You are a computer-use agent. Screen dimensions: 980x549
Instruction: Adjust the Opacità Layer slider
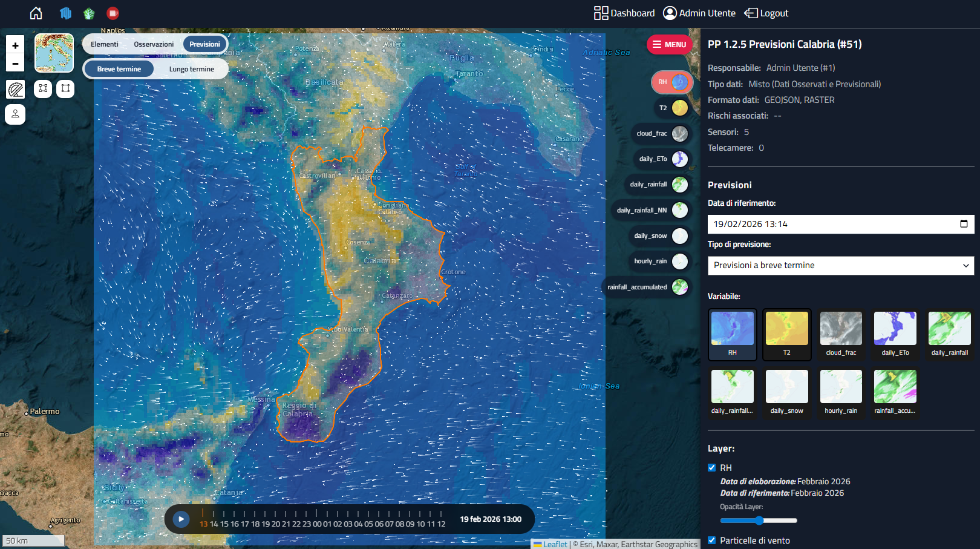[x=759, y=521]
